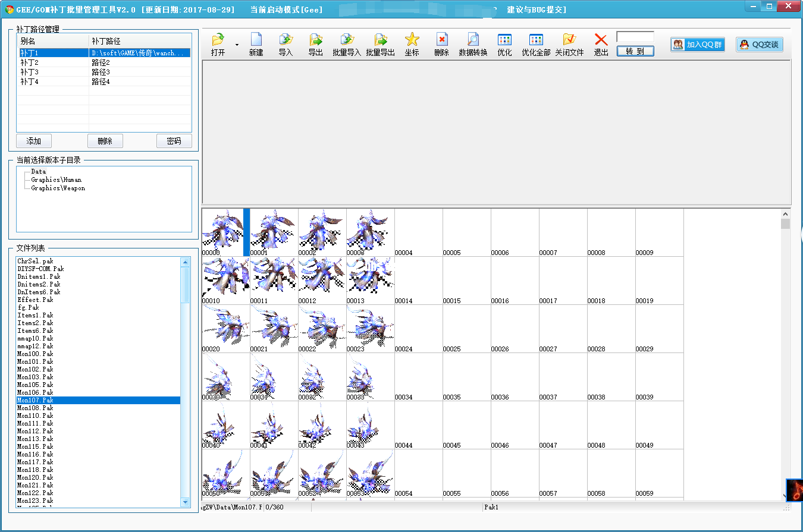803x532 pixels.
Task: Click the 数据转换 data convert icon
Action: coord(473,40)
